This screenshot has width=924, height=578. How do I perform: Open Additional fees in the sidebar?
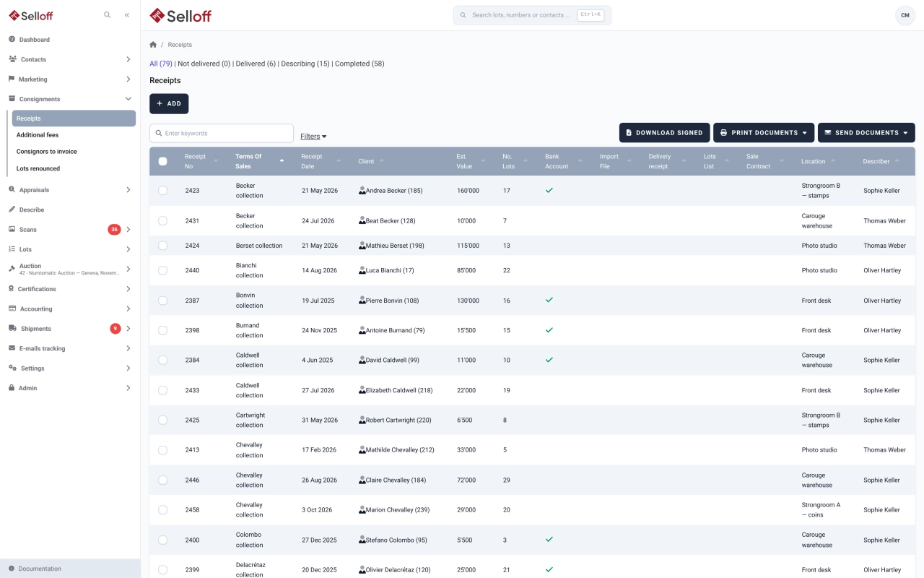[38, 135]
